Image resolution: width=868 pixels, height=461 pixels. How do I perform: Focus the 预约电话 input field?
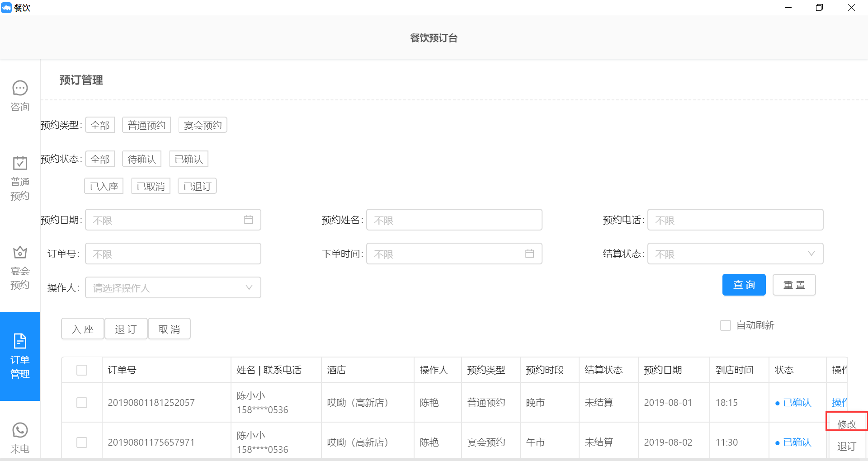point(735,220)
